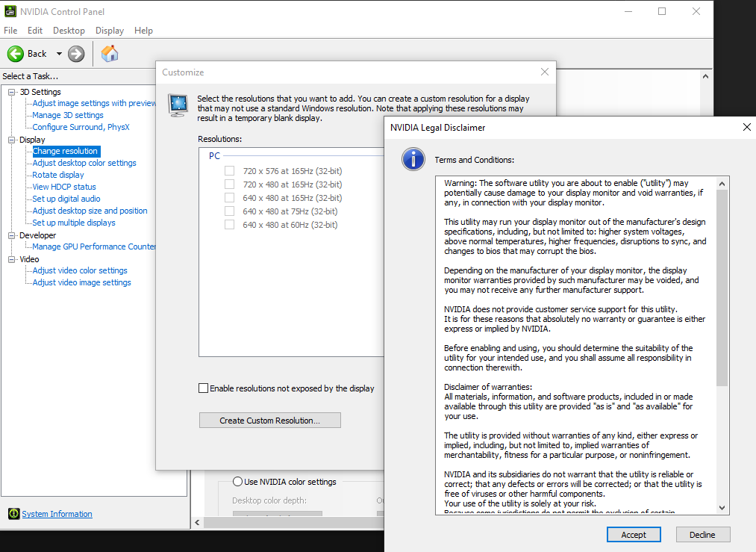Collapse the 3D Settings tree node
The image size is (756, 552).
click(x=12, y=92)
